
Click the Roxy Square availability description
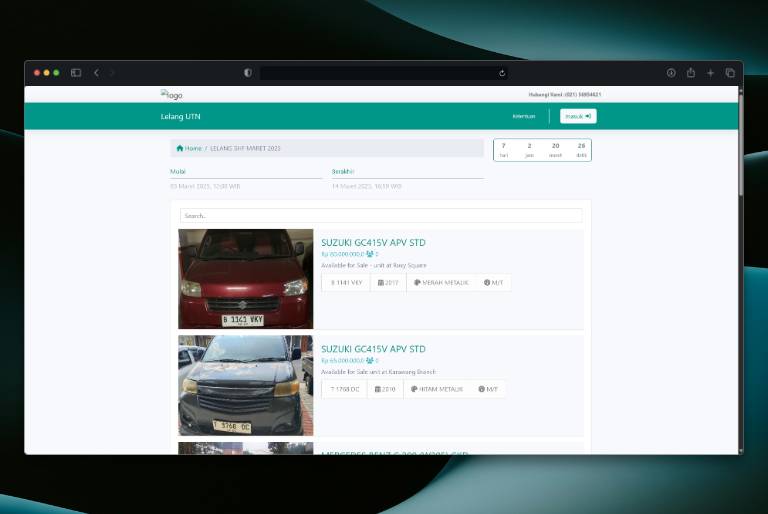(x=374, y=266)
